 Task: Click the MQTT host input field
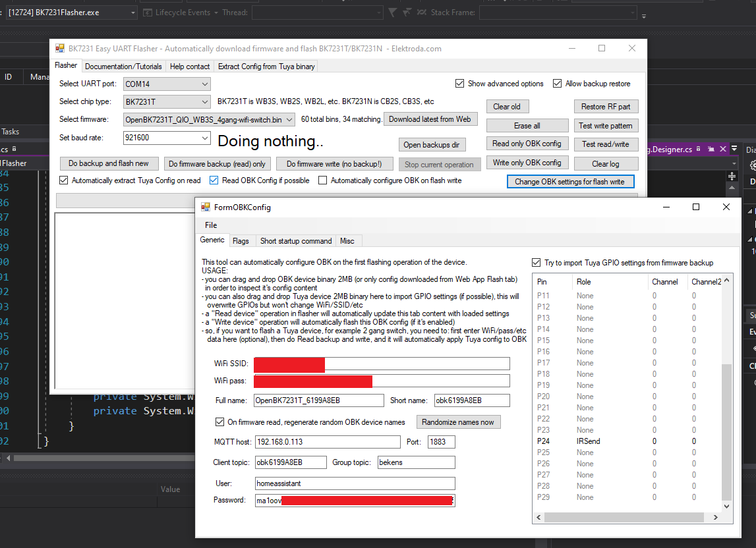[x=328, y=442]
